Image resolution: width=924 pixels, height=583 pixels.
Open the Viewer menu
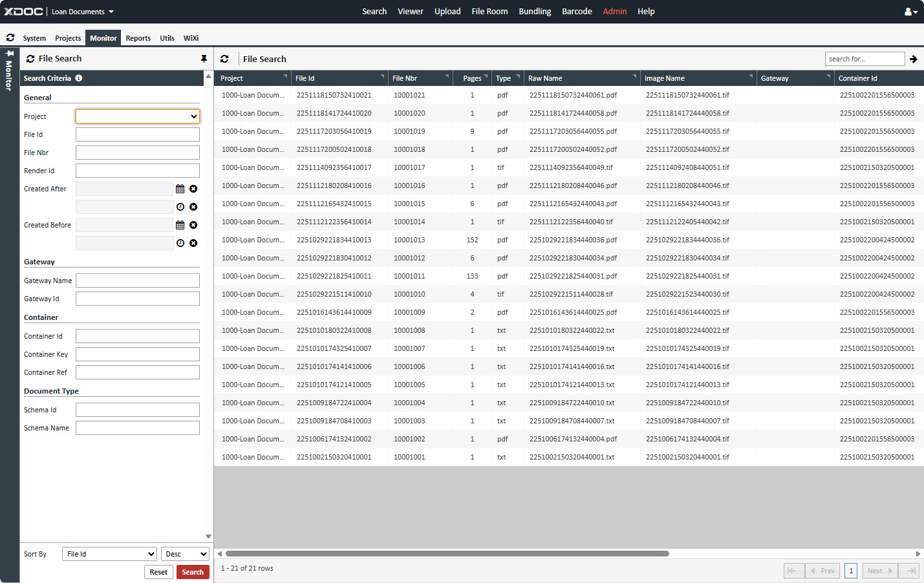pyautogui.click(x=411, y=12)
